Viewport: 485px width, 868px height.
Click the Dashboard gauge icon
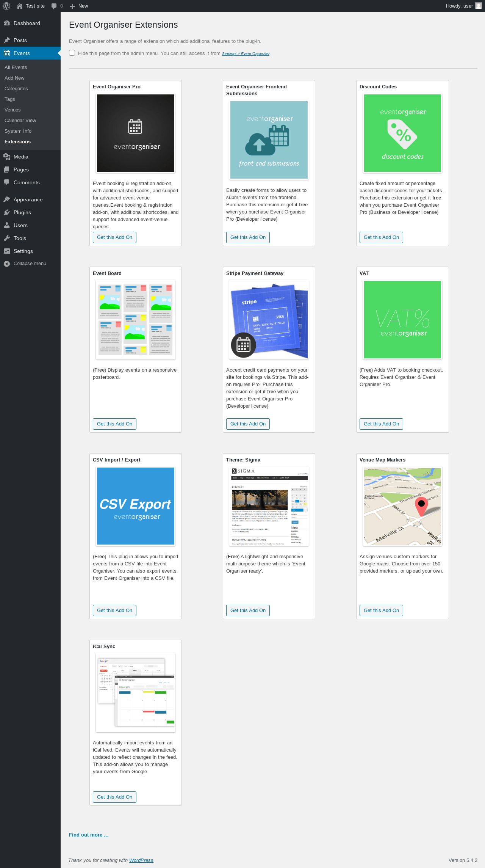point(7,24)
